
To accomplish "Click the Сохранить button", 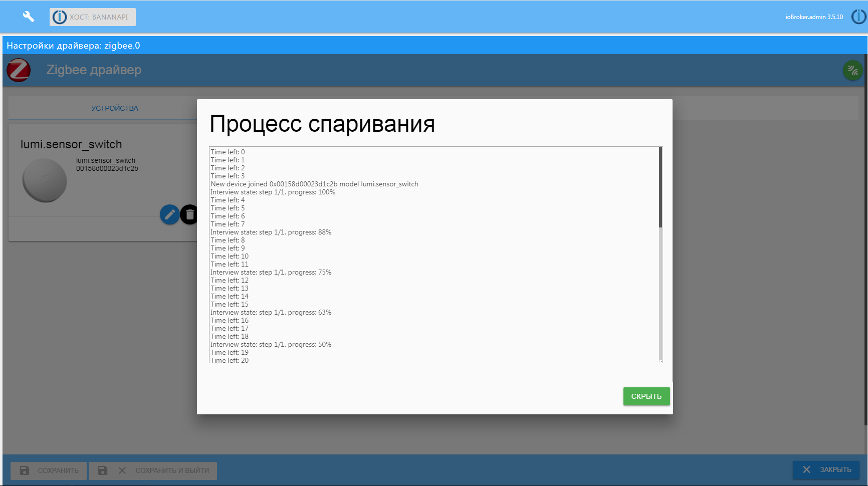I will point(49,470).
